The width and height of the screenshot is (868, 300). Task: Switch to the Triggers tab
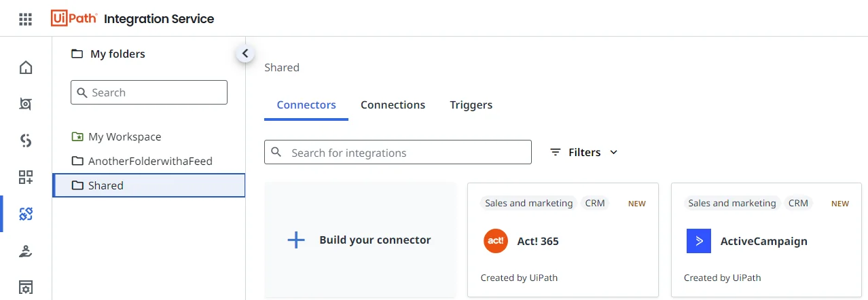[471, 105]
